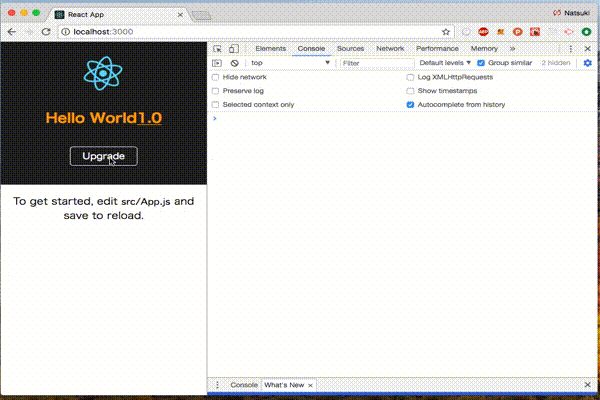Switch to the Elements tab
This screenshot has height=400, width=600.
click(271, 49)
